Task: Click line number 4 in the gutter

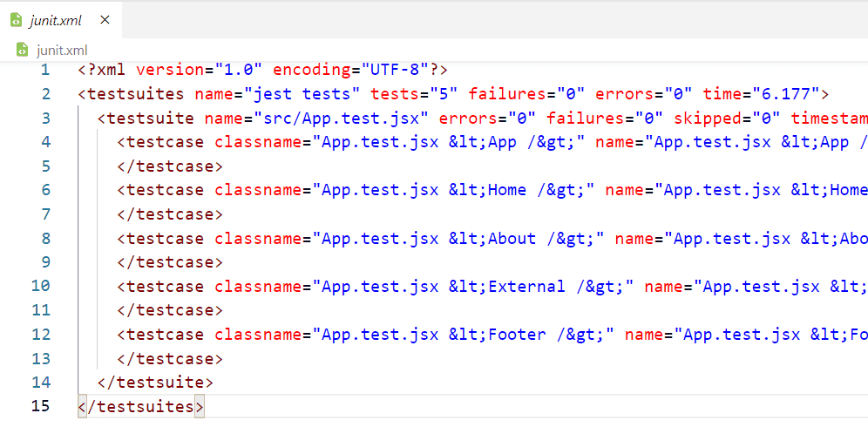Action: 44,142
